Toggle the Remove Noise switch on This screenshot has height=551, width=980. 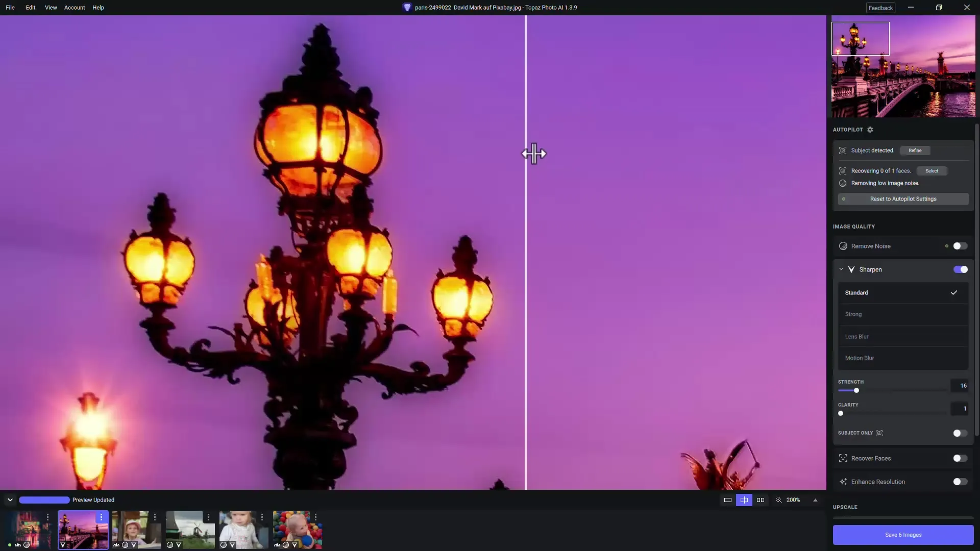point(961,245)
